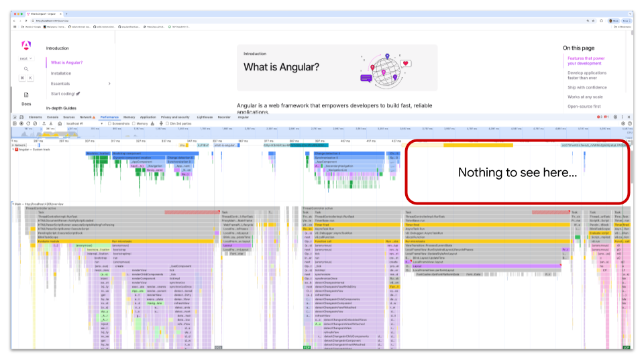Switch to the Elements tab
Image resolution: width=644 pixels, height=362 pixels.
[x=36, y=117]
